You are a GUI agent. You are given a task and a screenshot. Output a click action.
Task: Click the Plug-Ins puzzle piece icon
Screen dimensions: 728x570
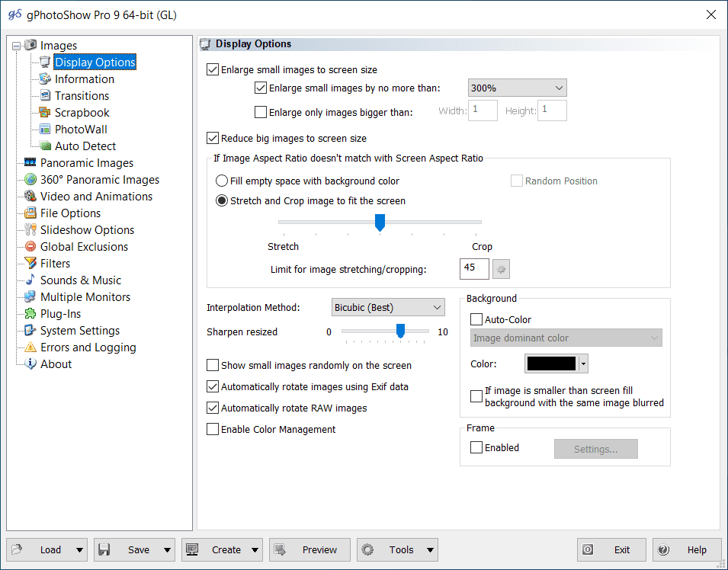point(30,313)
